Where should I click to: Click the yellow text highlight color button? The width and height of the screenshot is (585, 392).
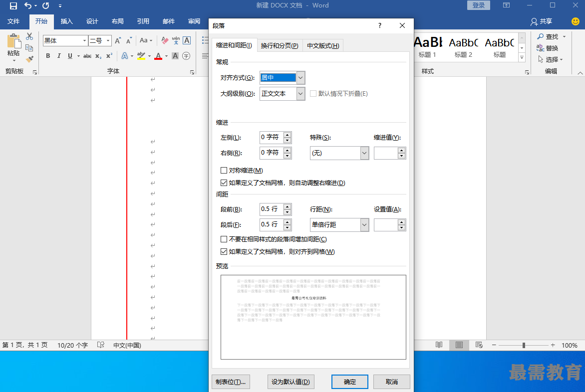point(141,56)
